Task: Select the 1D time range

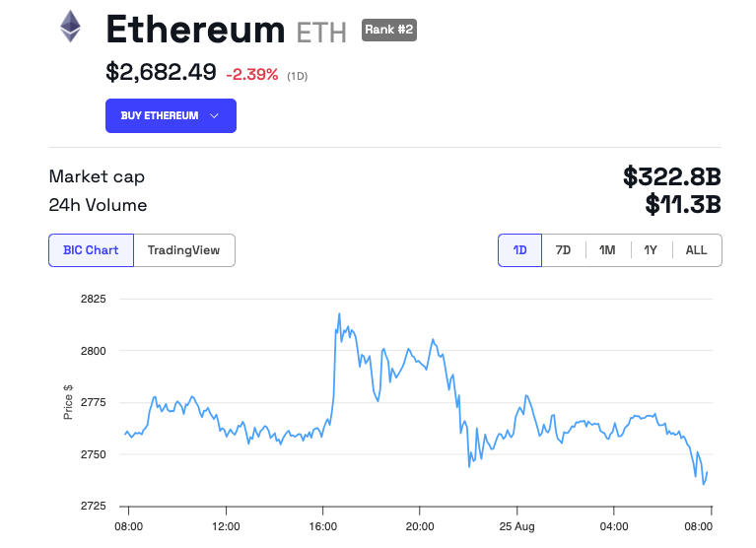Action: (519, 250)
